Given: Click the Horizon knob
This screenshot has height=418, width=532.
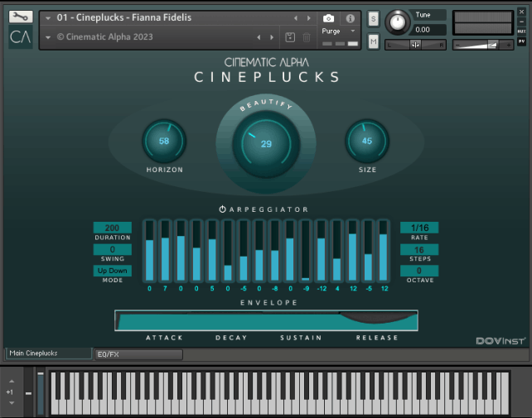Looking at the screenshot, I should [x=164, y=141].
